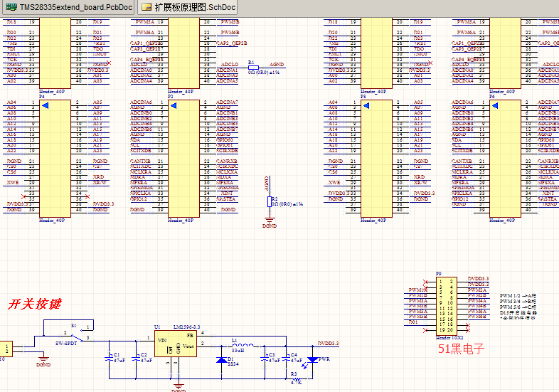Select the red no-ERC cross at P9 pin 1
Screen dimensions: 559x392
click(x=425, y=282)
